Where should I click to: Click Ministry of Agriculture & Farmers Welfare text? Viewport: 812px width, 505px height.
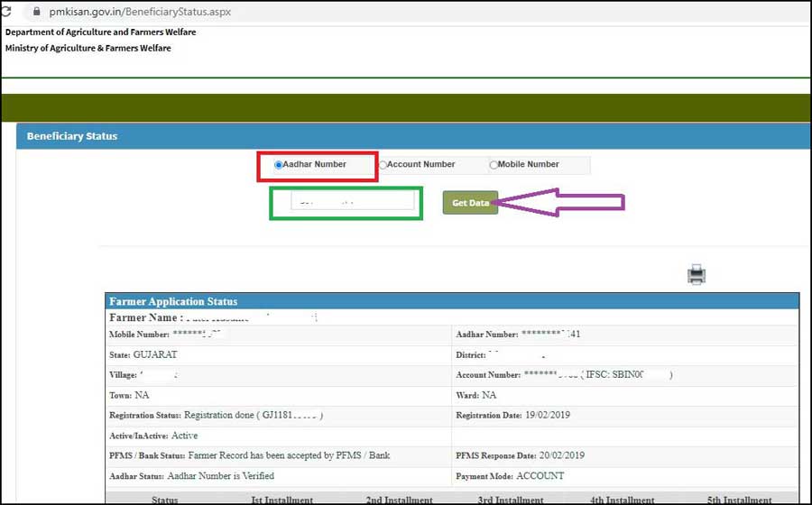[x=88, y=48]
